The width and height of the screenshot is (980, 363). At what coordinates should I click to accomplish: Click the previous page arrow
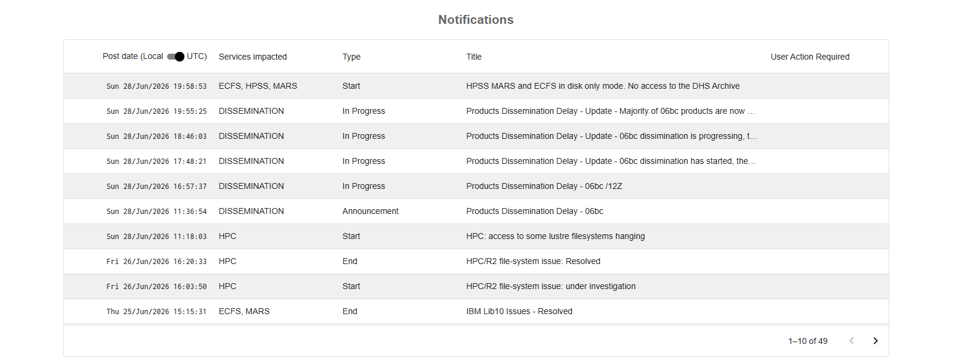pyautogui.click(x=852, y=341)
